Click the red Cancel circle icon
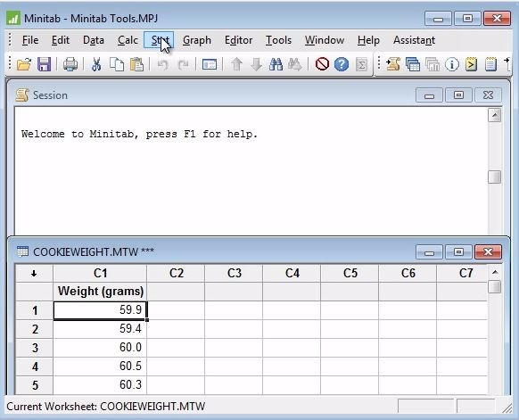 (x=322, y=64)
